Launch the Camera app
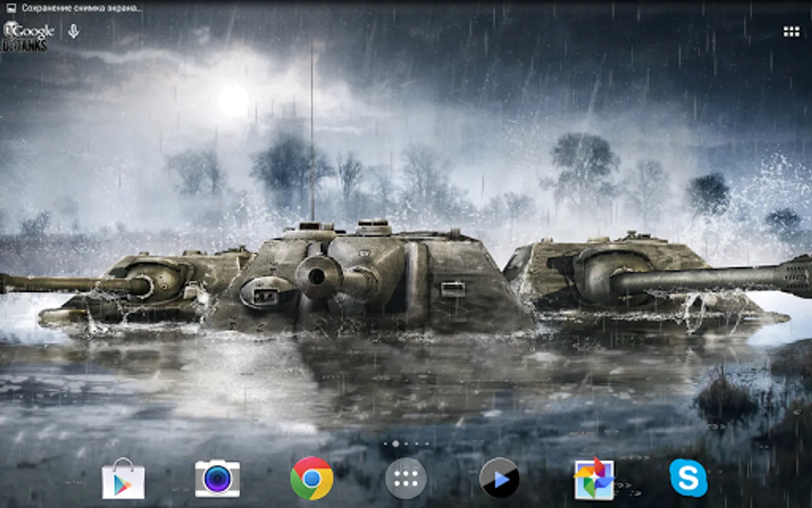 218,479
